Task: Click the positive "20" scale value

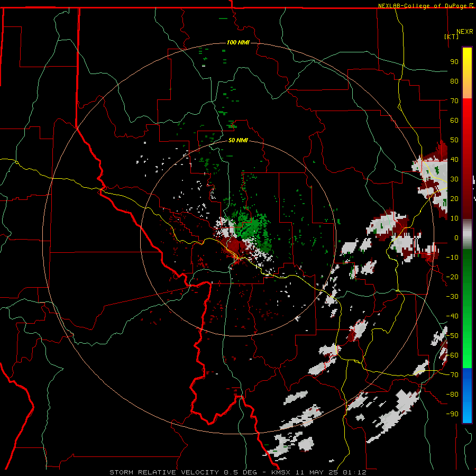Action: (x=454, y=198)
